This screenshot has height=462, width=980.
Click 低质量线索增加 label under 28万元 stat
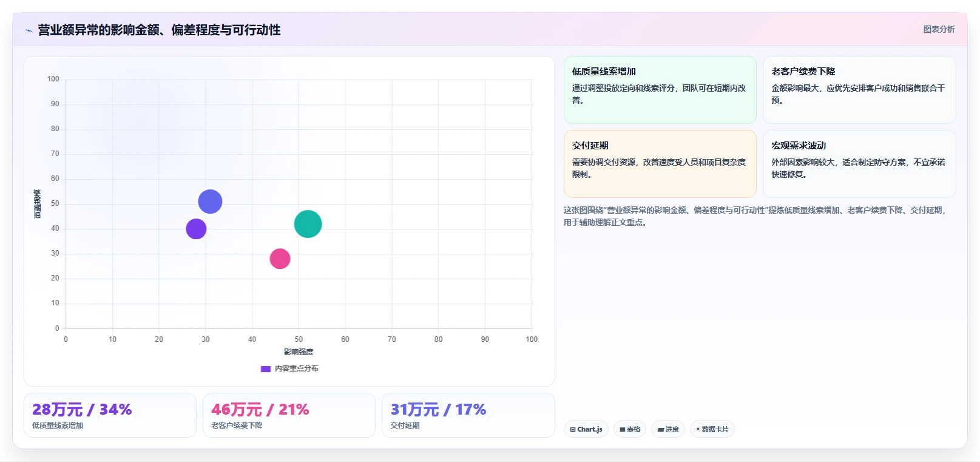pyautogui.click(x=58, y=426)
